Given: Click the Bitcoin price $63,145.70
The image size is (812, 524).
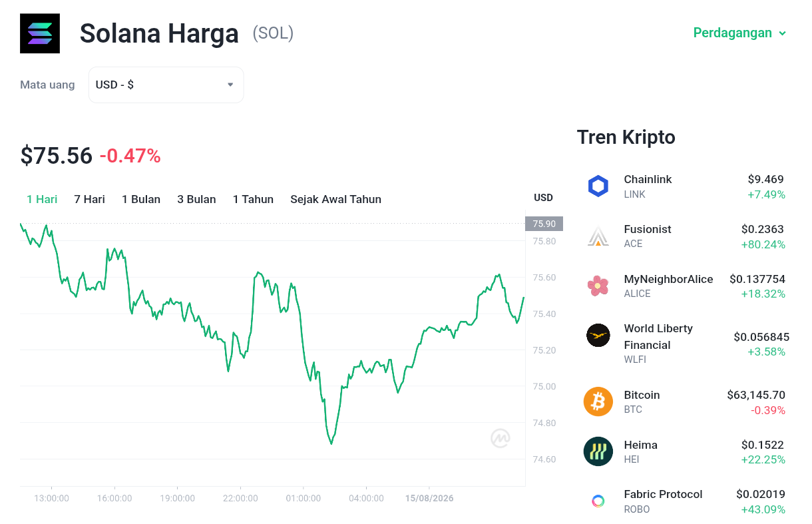Looking at the screenshot, I should point(756,395).
